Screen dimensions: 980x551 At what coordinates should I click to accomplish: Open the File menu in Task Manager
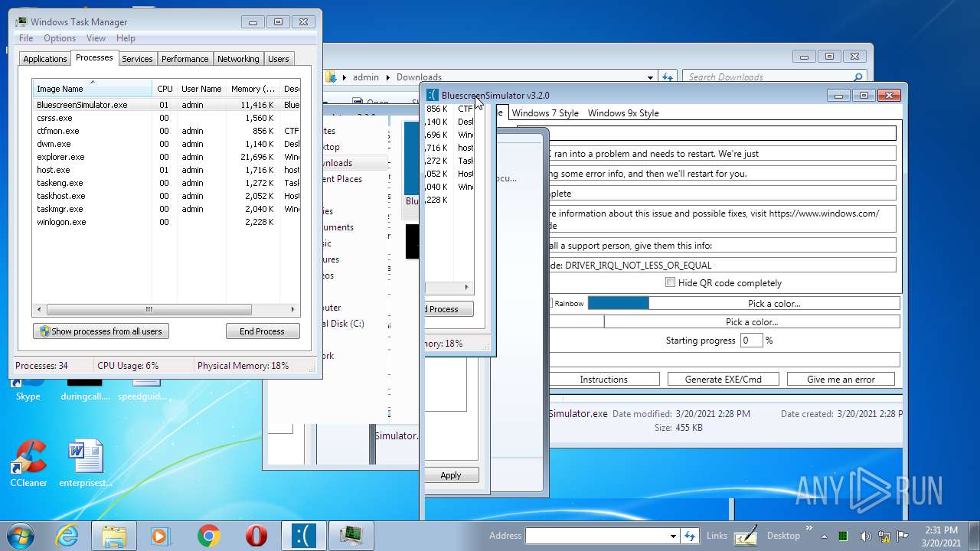coord(26,38)
